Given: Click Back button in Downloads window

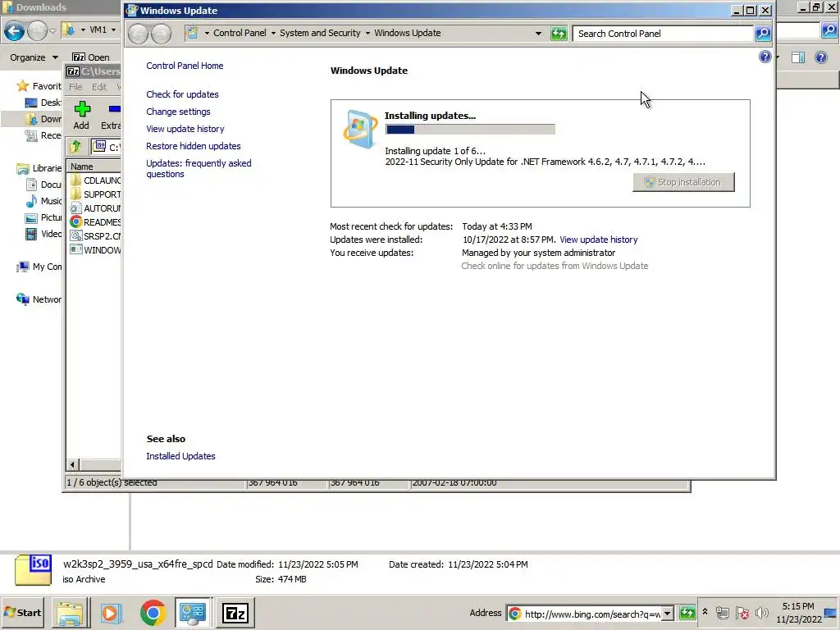Looking at the screenshot, I should [x=14, y=32].
